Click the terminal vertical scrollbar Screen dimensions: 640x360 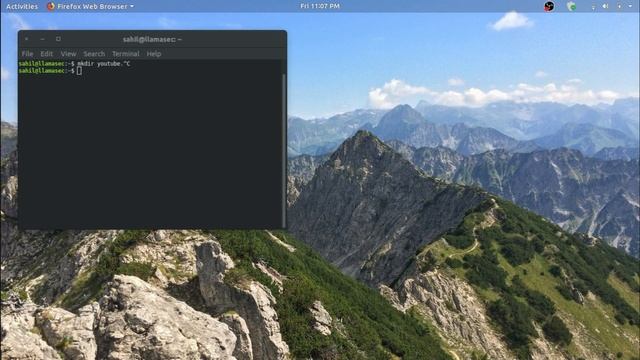[x=284, y=150]
